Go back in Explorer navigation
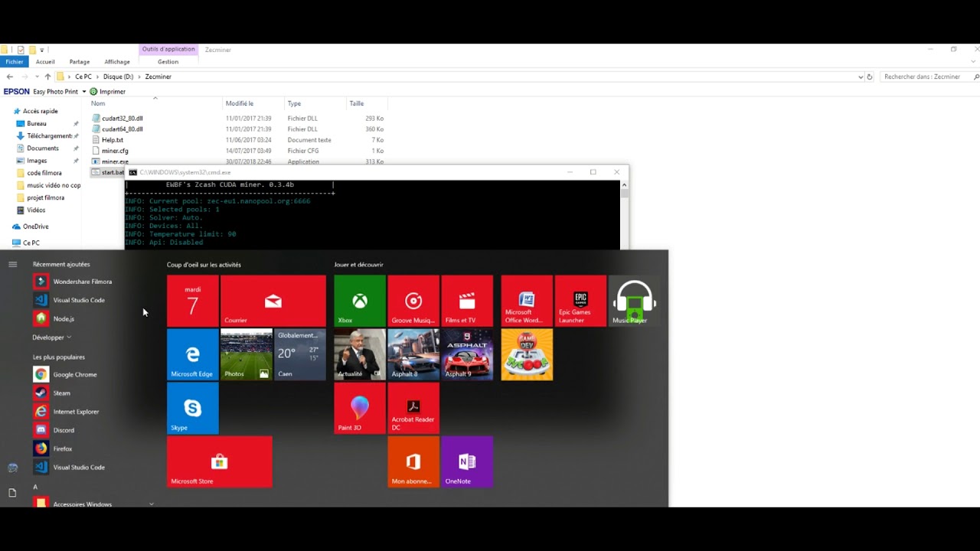Image resolution: width=980 pixels, height=551 pixels. pos(10,77)
